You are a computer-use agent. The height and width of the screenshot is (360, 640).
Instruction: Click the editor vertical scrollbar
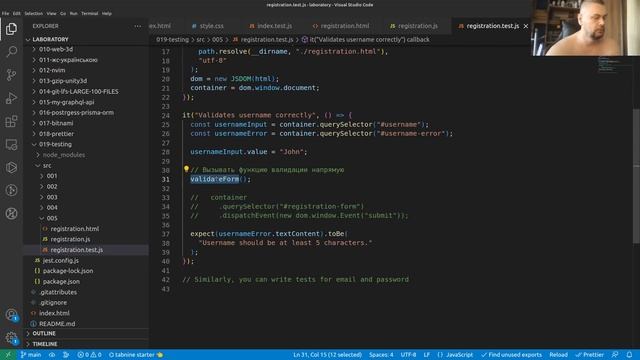coord(636,176)
